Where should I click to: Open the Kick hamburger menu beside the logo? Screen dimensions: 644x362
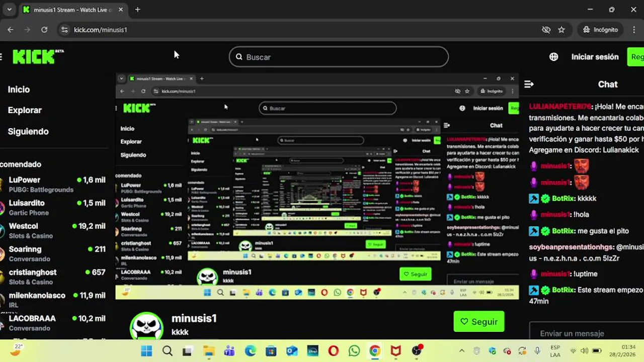(x=1, y=57)
